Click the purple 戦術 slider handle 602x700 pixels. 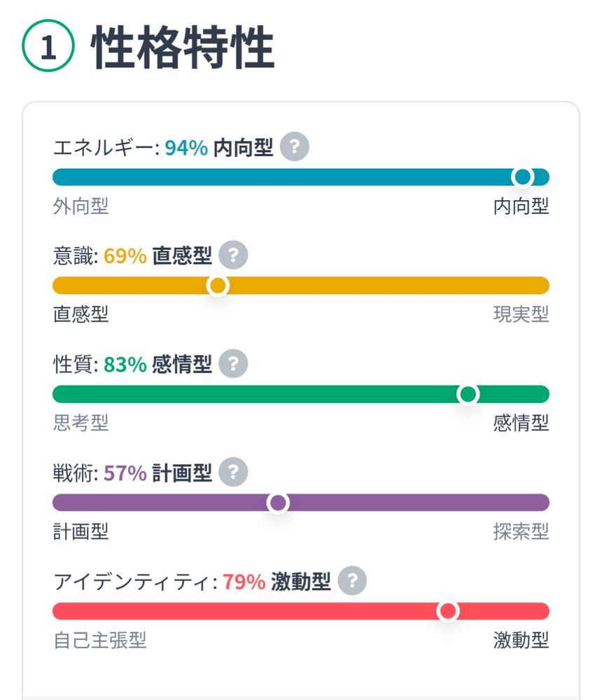point(278,503)
